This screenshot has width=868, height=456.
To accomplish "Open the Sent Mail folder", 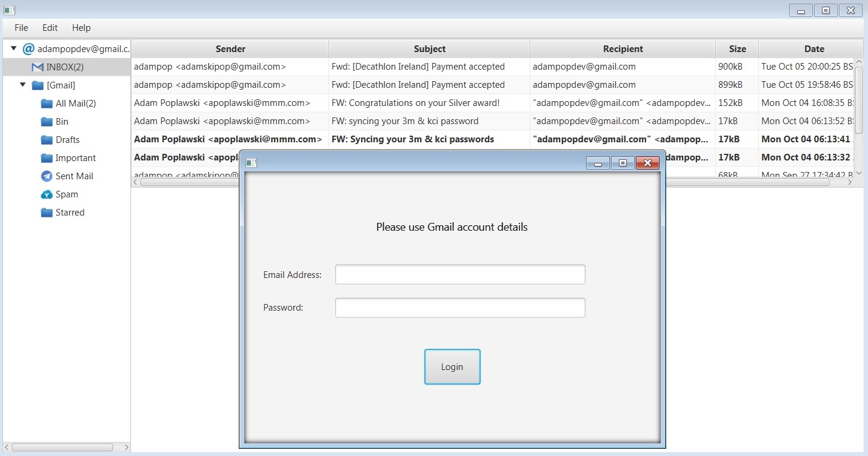I will [75, 176].
